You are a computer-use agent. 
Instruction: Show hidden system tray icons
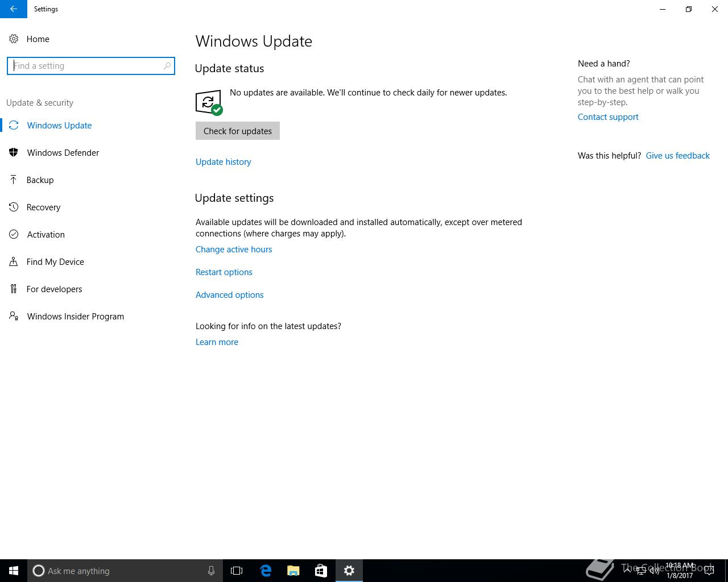627,571
